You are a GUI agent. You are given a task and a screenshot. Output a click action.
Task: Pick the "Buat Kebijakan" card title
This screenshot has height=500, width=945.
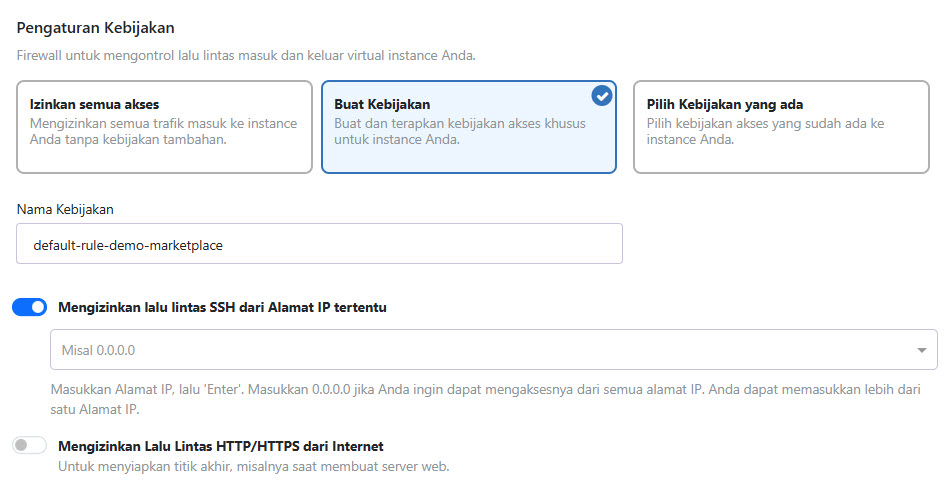[x=382, y=104]
